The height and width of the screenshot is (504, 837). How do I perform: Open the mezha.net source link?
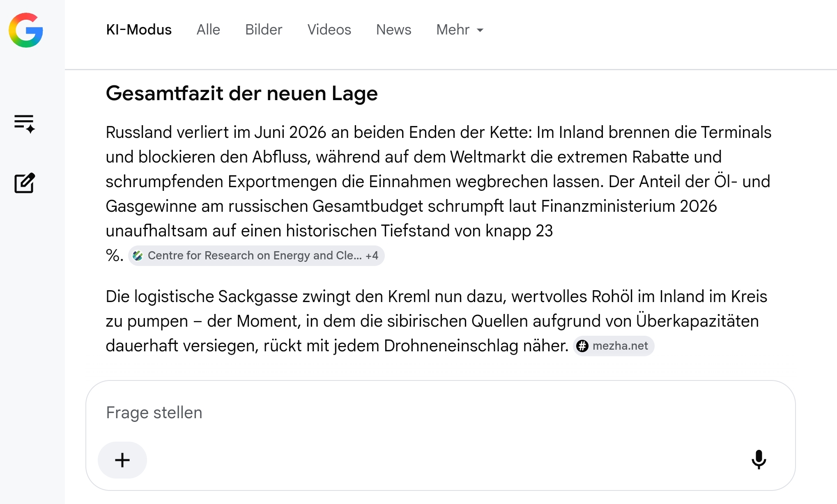tap(614, 346)
